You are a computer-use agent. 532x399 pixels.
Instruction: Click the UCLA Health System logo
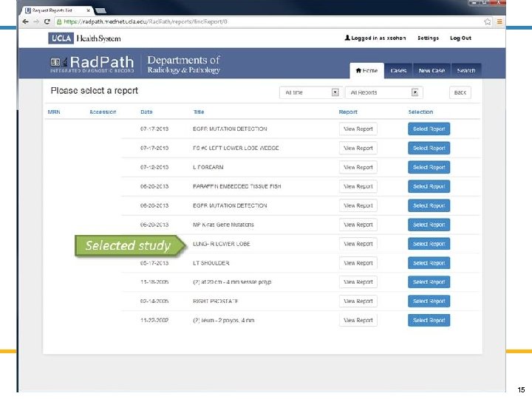point(84,38)
